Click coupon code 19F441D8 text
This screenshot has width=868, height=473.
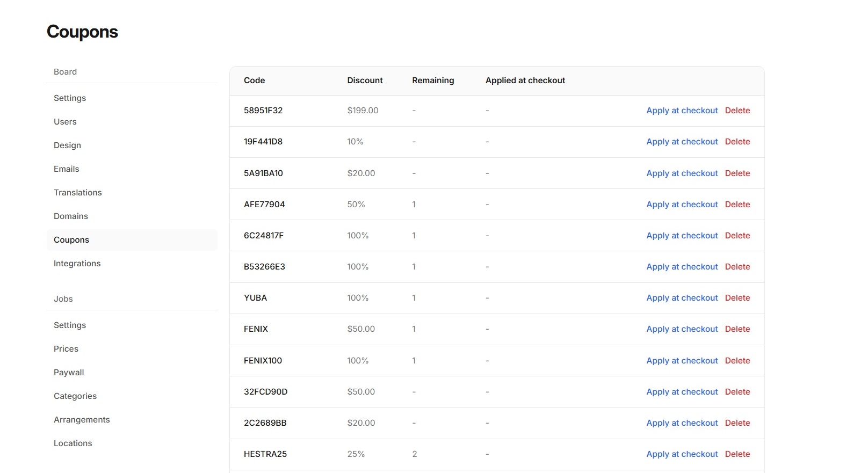tap(263, 142)
